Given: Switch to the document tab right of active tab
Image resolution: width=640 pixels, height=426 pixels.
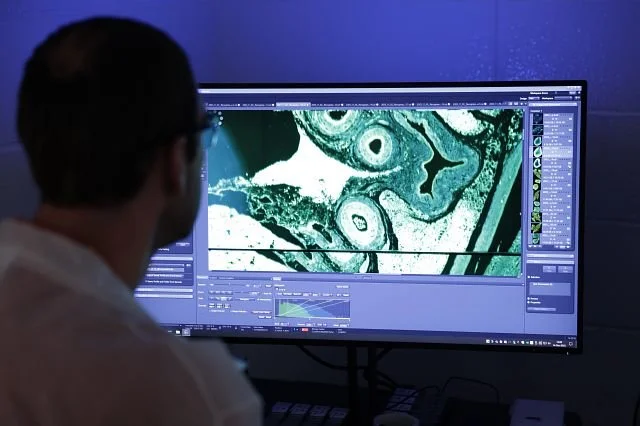Looking at the screenshot, I should pos(327,105).
